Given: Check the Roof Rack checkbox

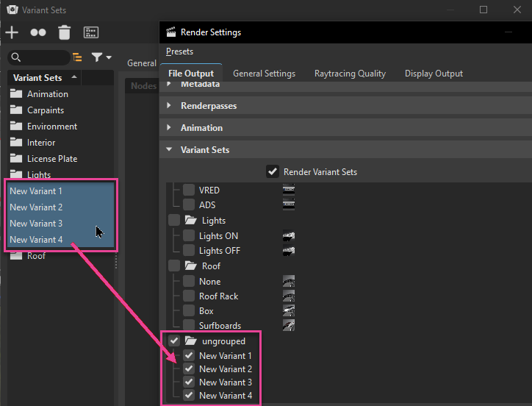Looking at the screenshot, I should click(189, 296).
